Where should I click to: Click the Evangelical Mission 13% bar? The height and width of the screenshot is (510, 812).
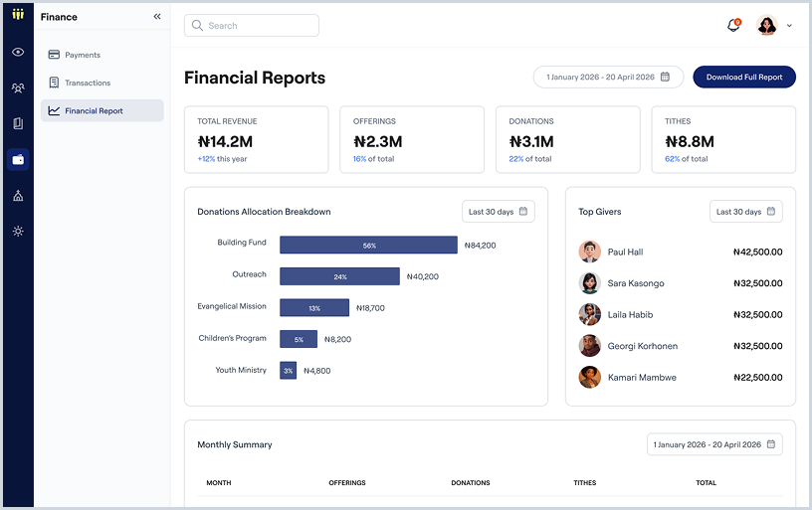[314, 308]
